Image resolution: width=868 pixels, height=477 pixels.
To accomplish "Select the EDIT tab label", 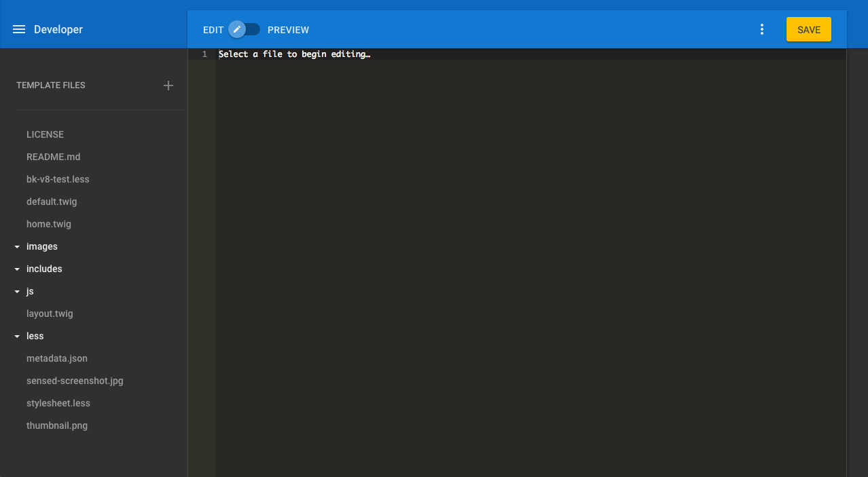I will click(x=213, y=29).
